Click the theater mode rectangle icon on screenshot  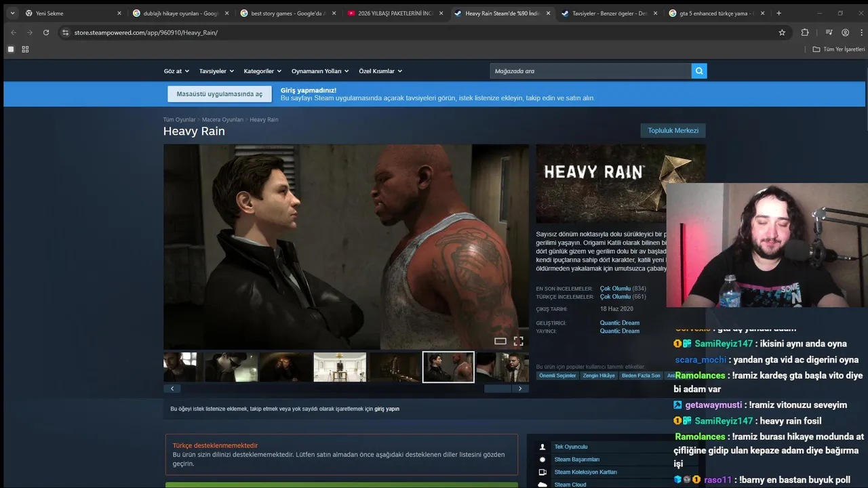coord(500,341)
